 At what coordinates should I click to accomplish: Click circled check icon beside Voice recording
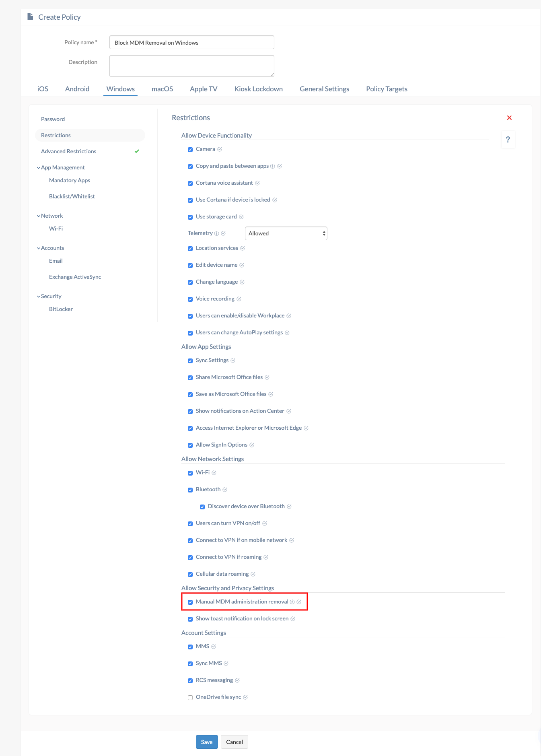[239, 299]
